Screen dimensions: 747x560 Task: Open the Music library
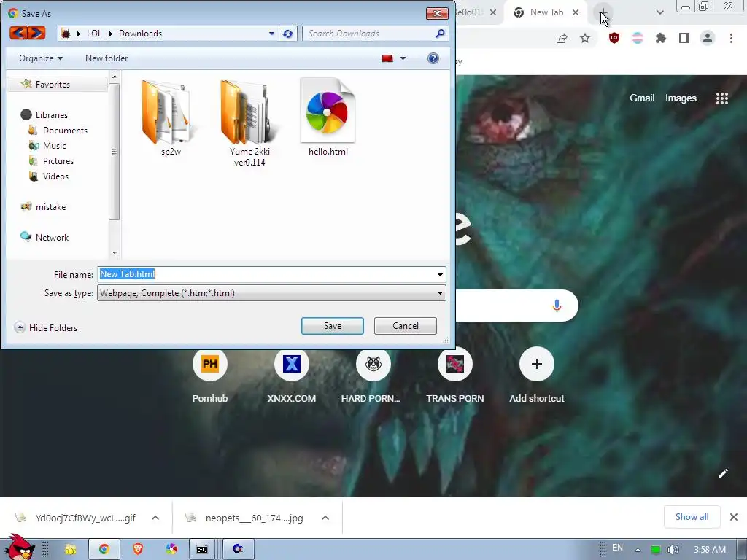click(54, 145)
